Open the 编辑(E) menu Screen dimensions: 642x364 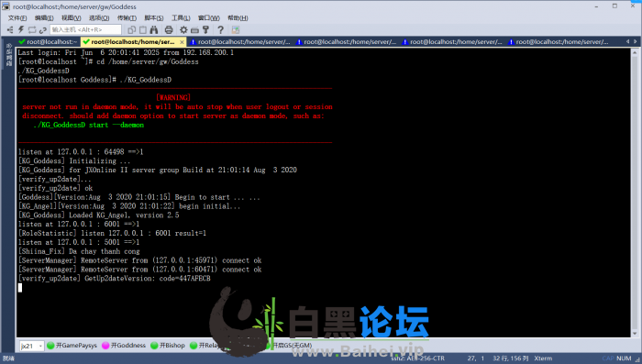(44, 18)
